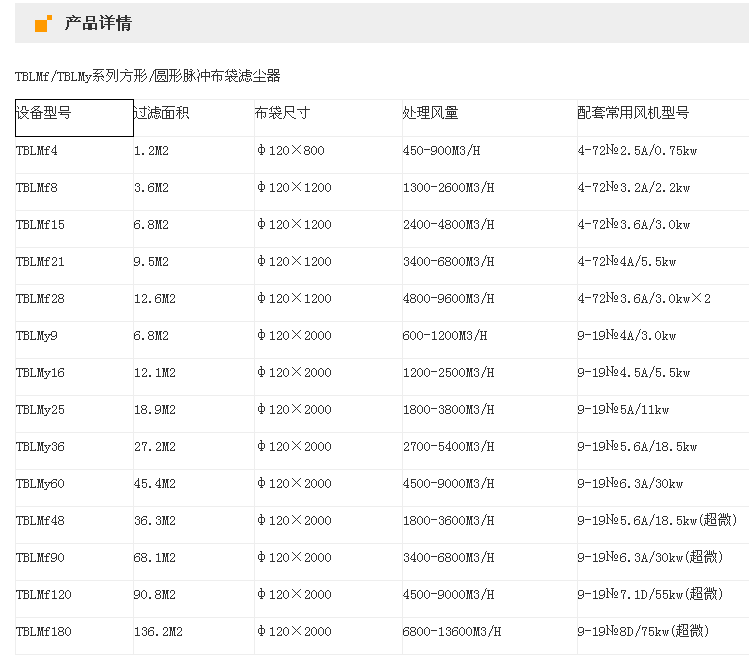
Task: Click the 68.1M2 filter area value
Action: click(155, 558)
